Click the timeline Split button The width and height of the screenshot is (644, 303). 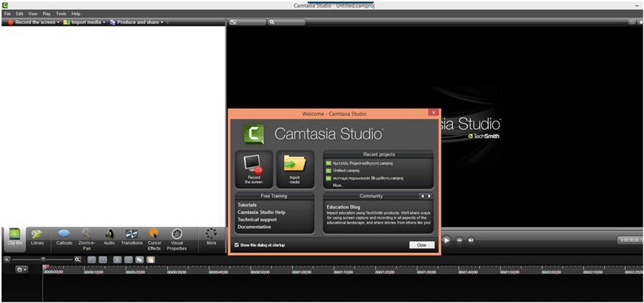129,259
